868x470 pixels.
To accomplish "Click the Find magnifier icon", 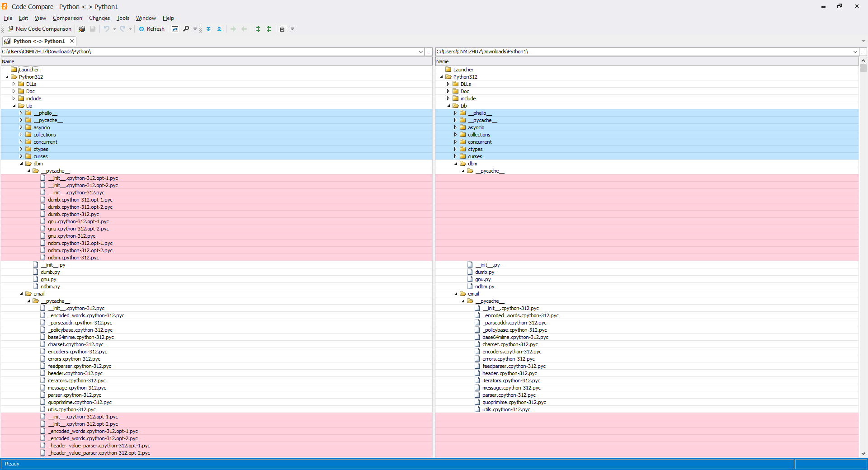I will coord(186,29).
